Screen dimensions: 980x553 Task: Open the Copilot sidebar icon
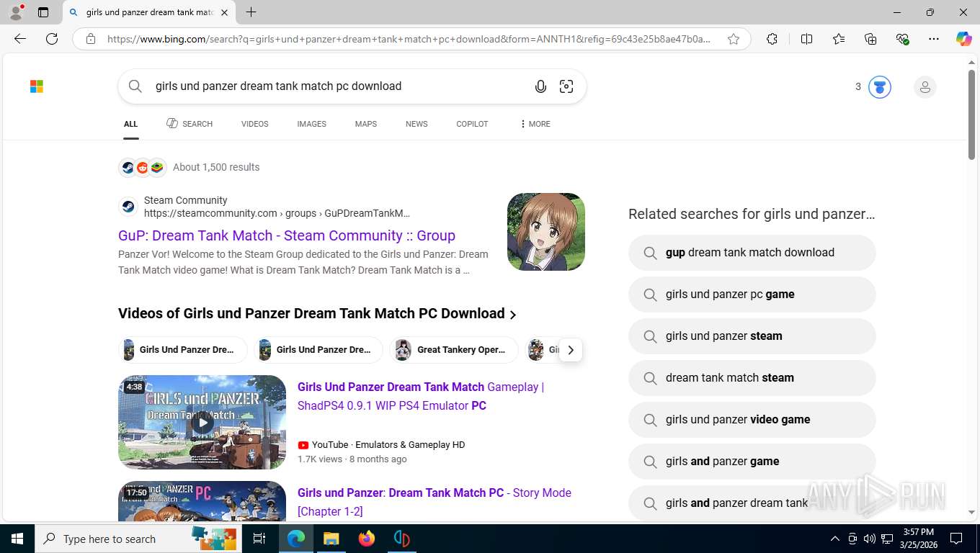[963, 39]
